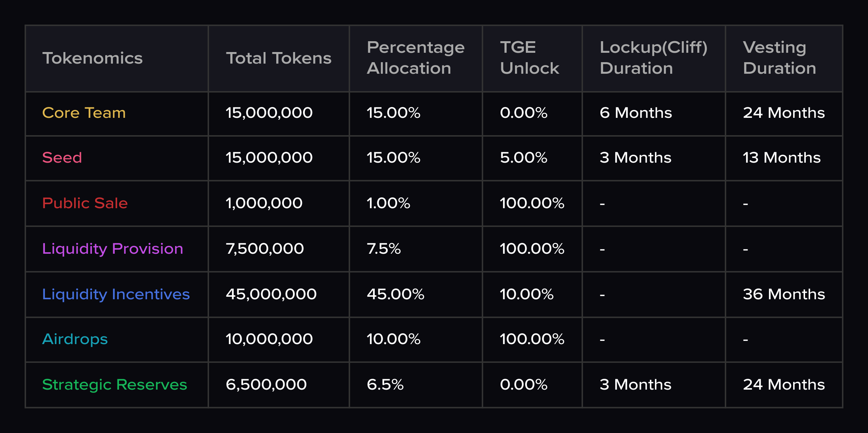868x433 pixels.
Task: Select the Seed category label
Action: 62,158
